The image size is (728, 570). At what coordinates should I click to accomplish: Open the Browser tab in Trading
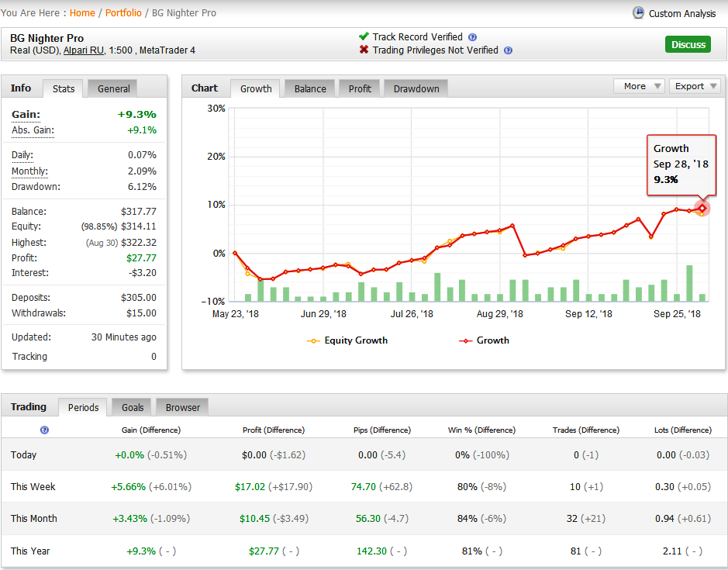coord(182,407)
